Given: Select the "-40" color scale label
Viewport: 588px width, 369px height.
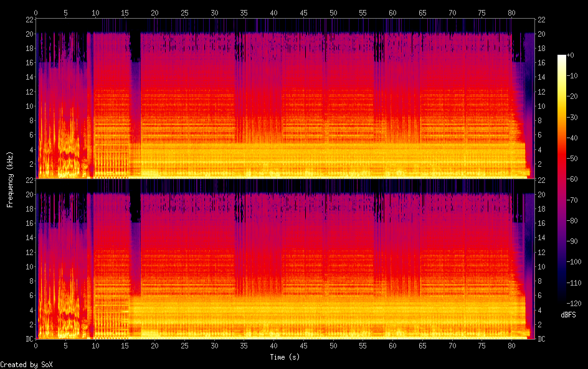Looking at the screenshot, I should coord(572,138).
